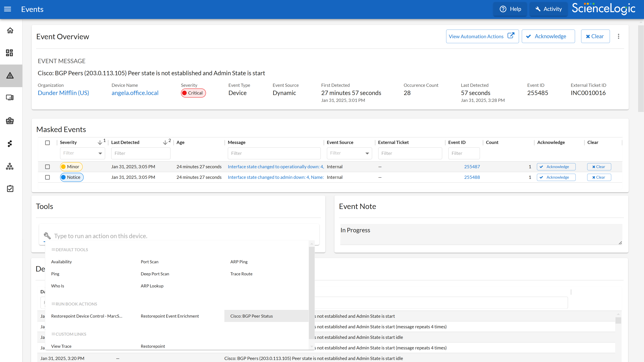Acknowledge masked event 255488
Screen dimensions: 644x362
point(556,177)
